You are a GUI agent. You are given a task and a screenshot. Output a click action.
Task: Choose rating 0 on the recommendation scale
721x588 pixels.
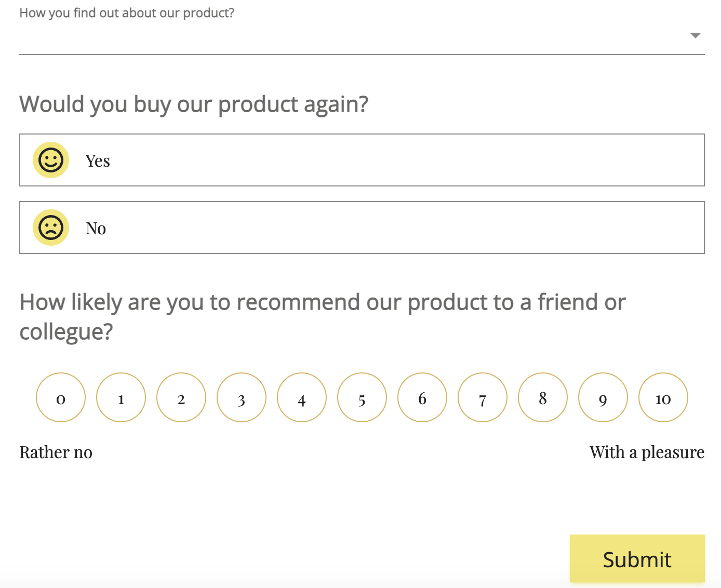(61, 397)
